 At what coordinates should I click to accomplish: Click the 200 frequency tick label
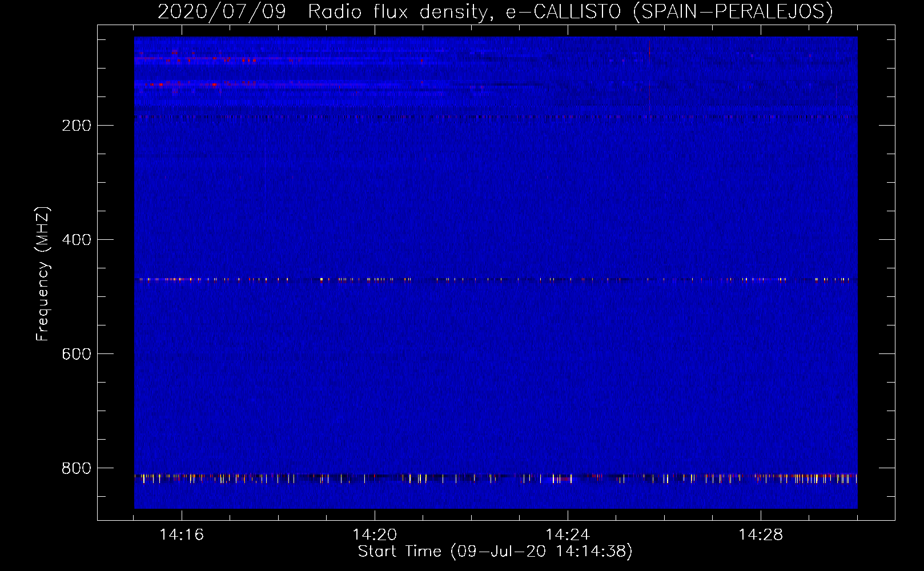(x=77, y=126)
